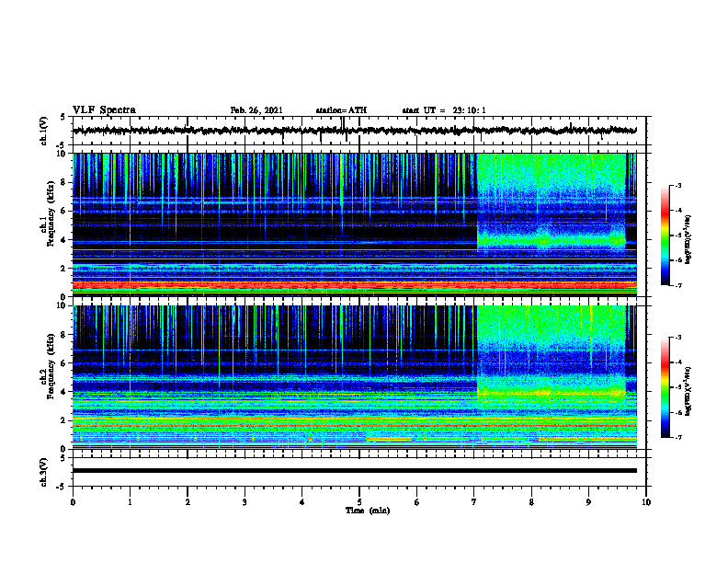
Task: Click the ch.2 color scale bar
Action: click(x=665, y=387)
